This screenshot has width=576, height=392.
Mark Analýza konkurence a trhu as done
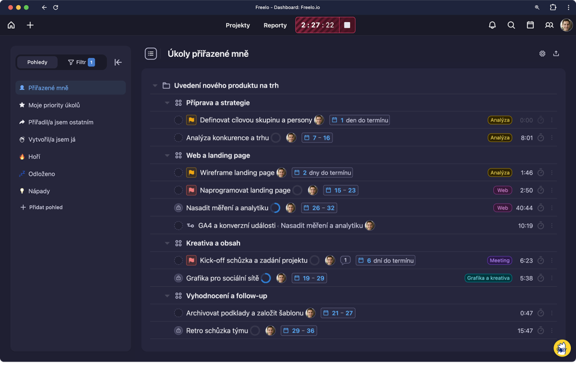(x=178, y=138)
